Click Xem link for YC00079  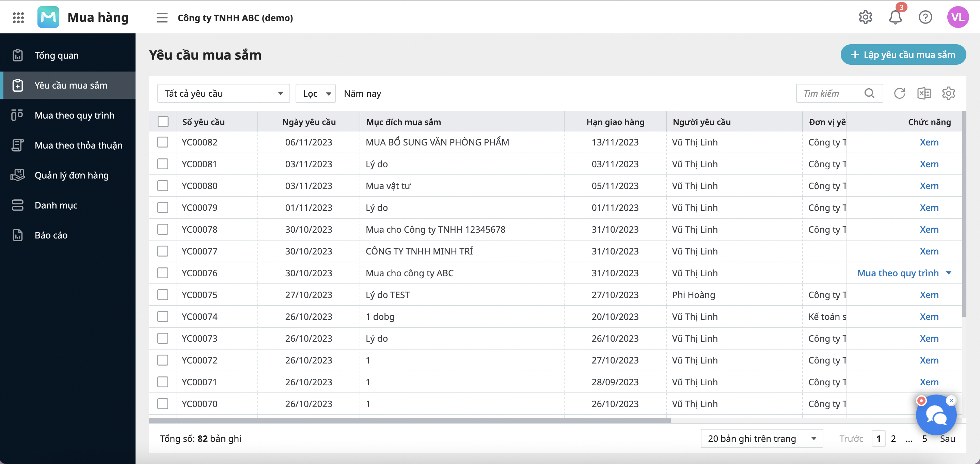(x=929, y=207)
